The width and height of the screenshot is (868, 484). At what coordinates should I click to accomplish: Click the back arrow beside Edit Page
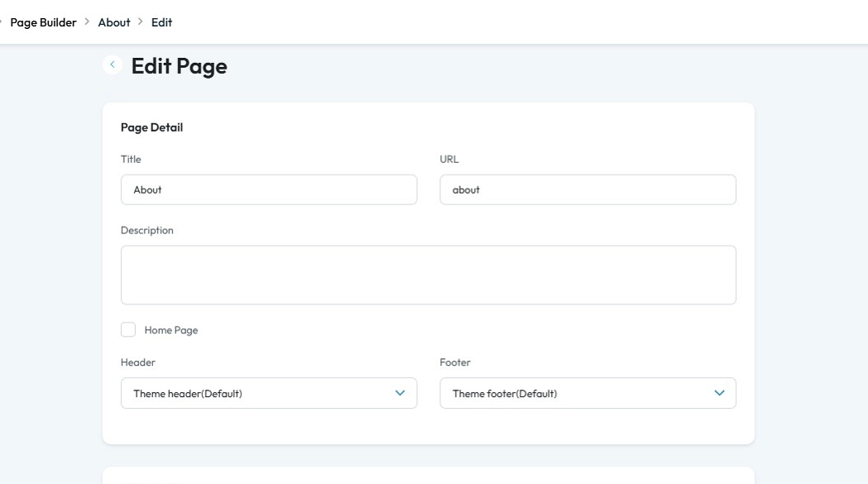(x=113, y=65)
